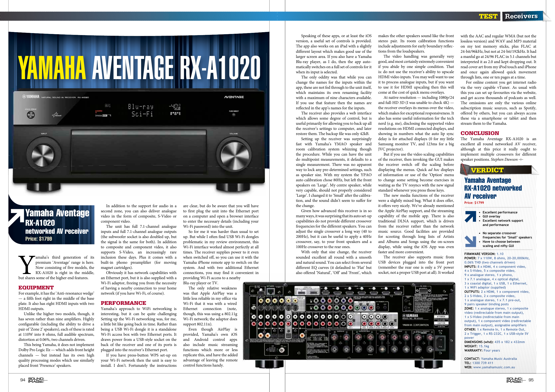Click the 'AVENTAGE RX-A1020' white headline
The image size is (555, 392).
pyautogui.click(x=176, y=68)
